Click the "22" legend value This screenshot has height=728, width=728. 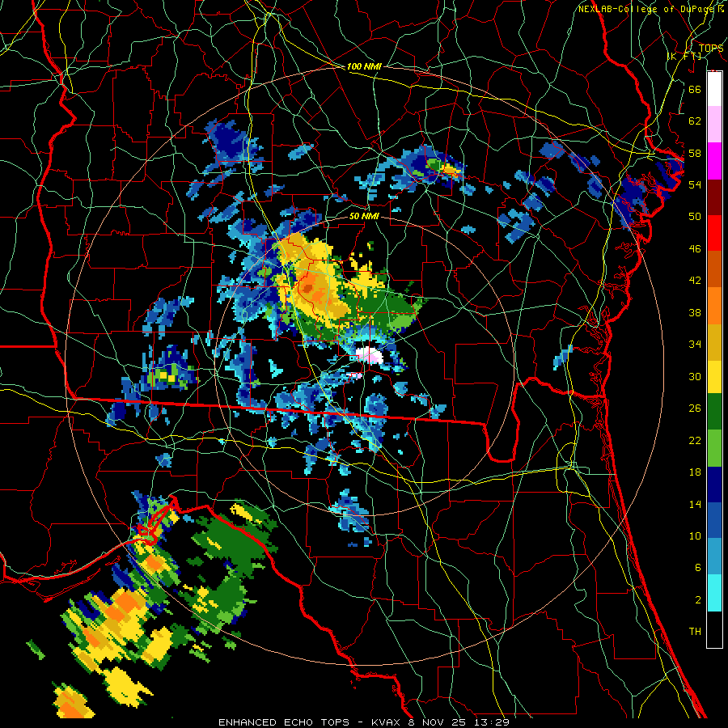click(695, 440)
